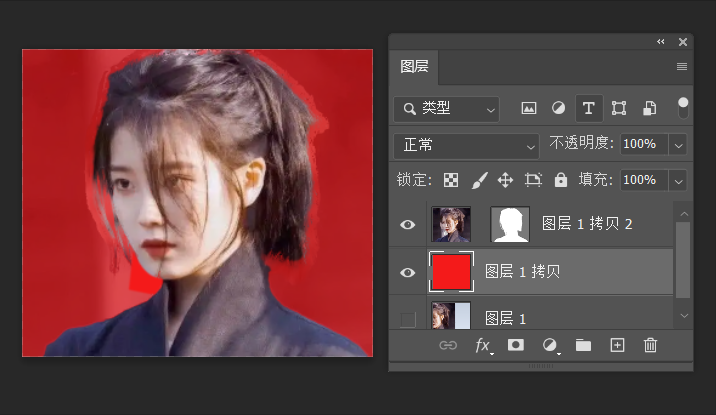
Task: Open the 类型 filter type dropdown
Action: point(446,108)
